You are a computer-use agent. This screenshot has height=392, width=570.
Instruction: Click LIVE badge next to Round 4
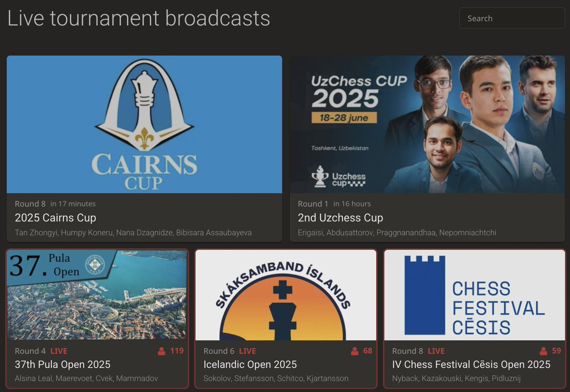pyautogui.click(x=59, y=351)
